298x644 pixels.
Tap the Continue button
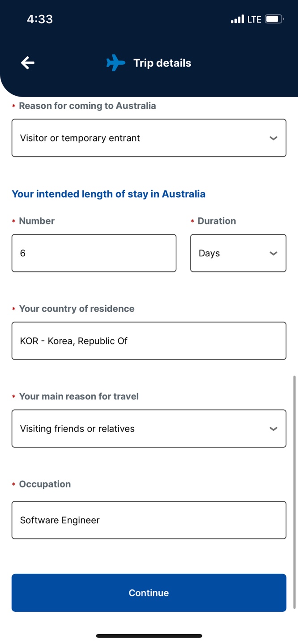pos(149,593)
